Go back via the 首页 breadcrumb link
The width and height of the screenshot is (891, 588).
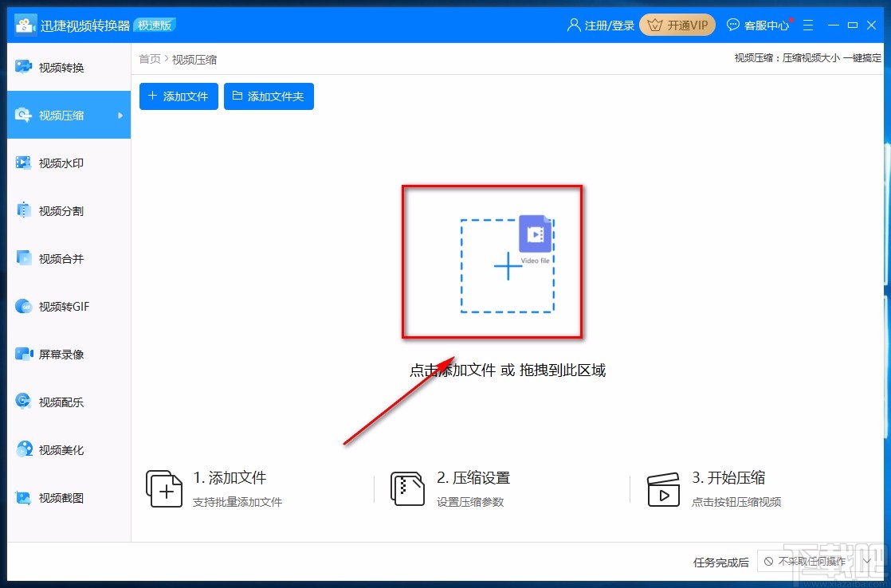[149, 59]
